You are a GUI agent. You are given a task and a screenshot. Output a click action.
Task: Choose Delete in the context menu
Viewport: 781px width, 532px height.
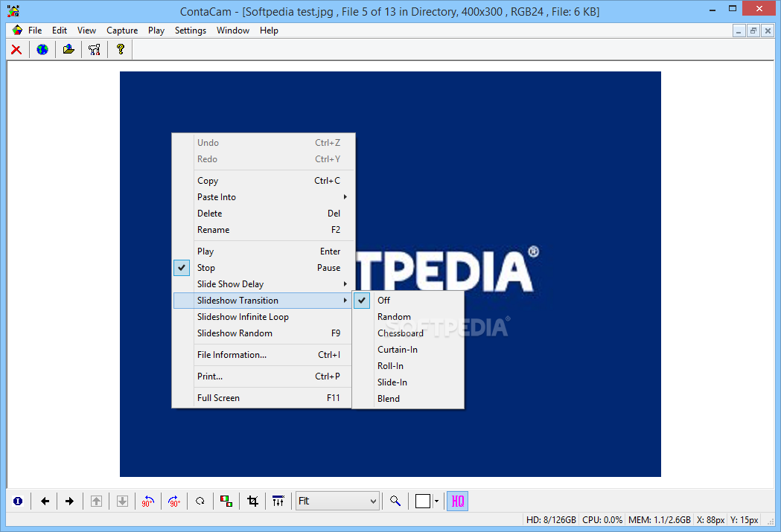tap(263, 214)
